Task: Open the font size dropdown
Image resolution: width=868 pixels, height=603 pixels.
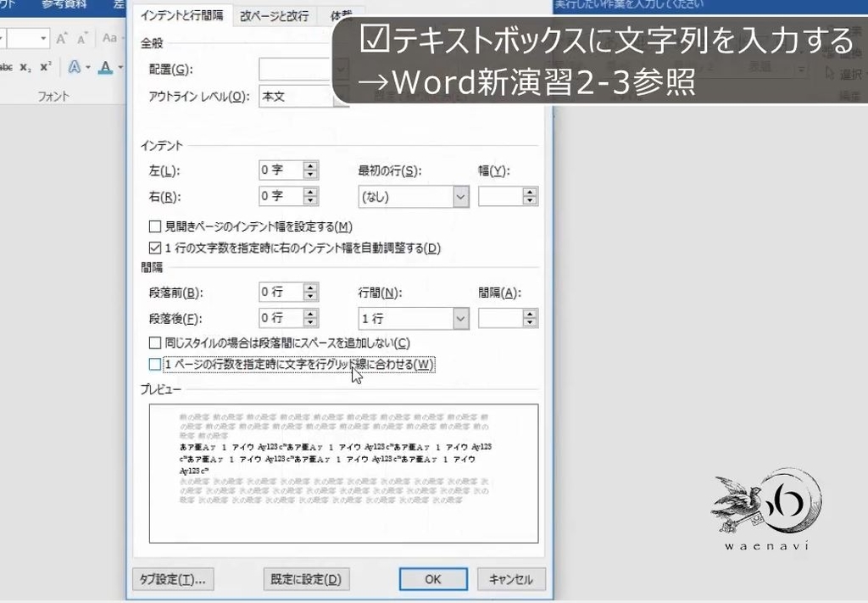Action: click(43, 39)
